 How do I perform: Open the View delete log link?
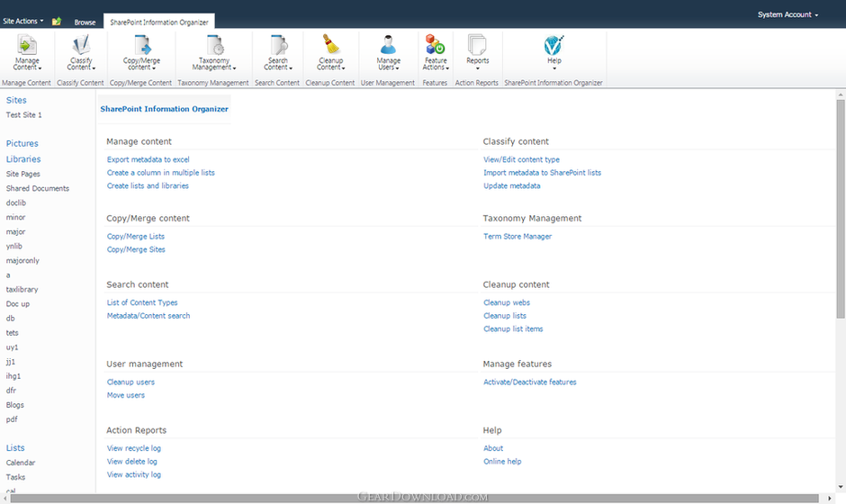pyautogui.click(x=132, y=462)
